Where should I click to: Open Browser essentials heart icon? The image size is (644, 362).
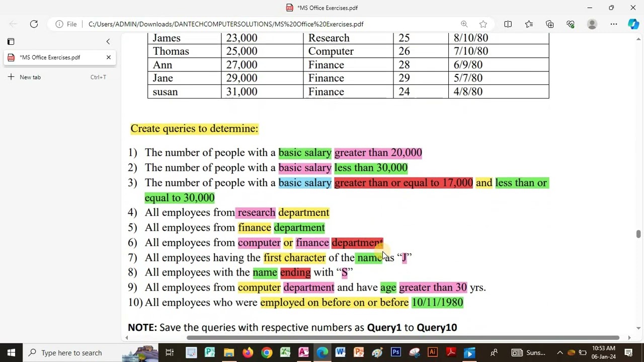(570, 24)
